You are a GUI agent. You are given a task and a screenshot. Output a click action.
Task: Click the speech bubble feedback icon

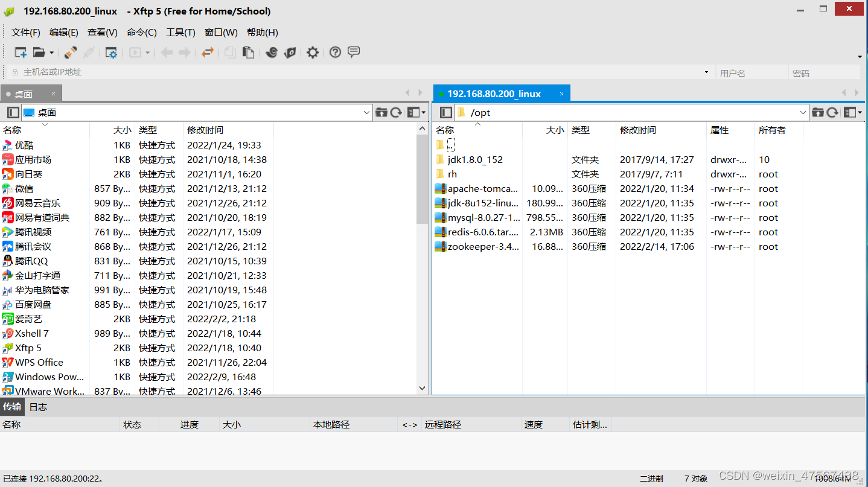click(x=354, y=53)
